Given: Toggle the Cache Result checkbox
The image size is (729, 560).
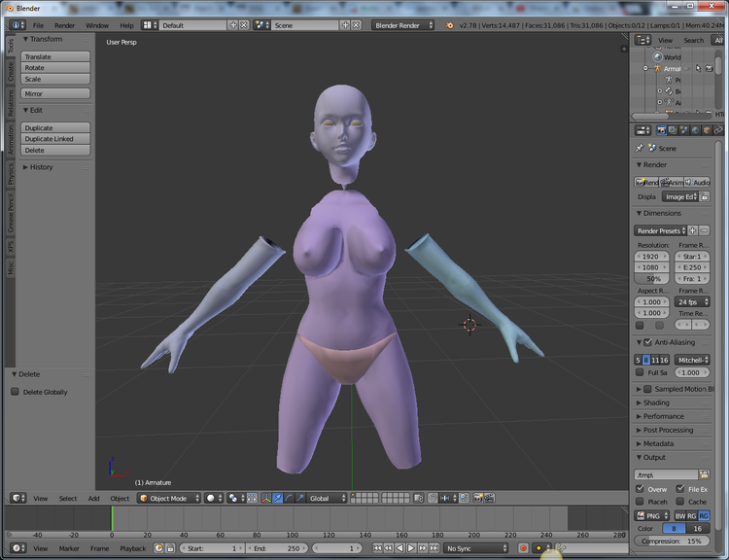Looking at the screenshot, I should [680, 502].
